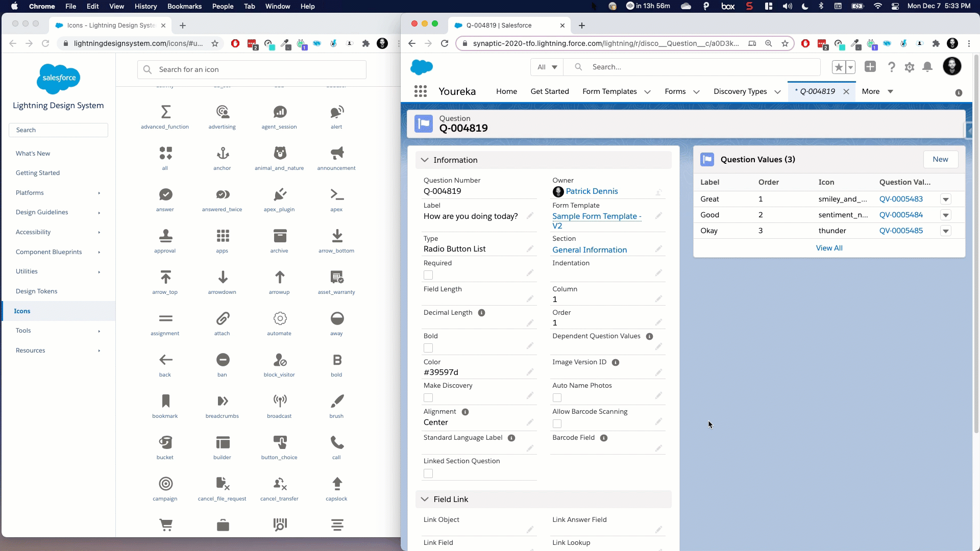Toggle the Required checkbox
Viewport: 980px width, 551px height.
(428, 275)
